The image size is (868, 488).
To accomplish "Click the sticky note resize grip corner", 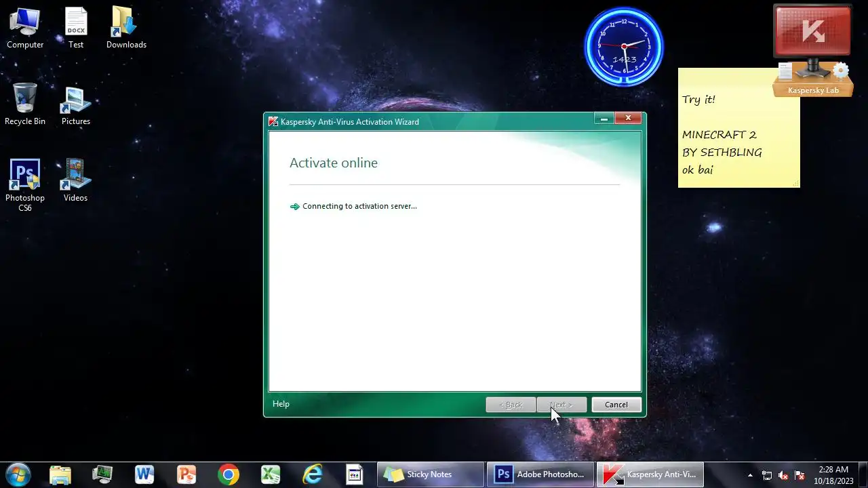I will (796, 184).
